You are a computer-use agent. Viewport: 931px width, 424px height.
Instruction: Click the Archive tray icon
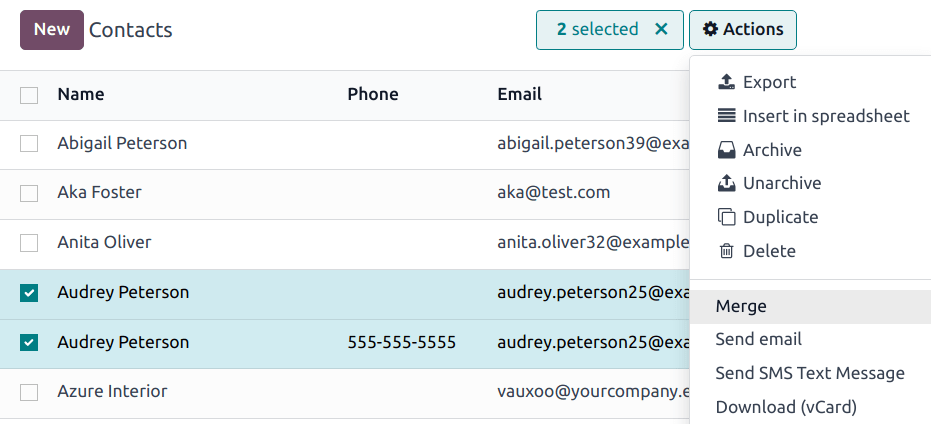coord(727,150)
